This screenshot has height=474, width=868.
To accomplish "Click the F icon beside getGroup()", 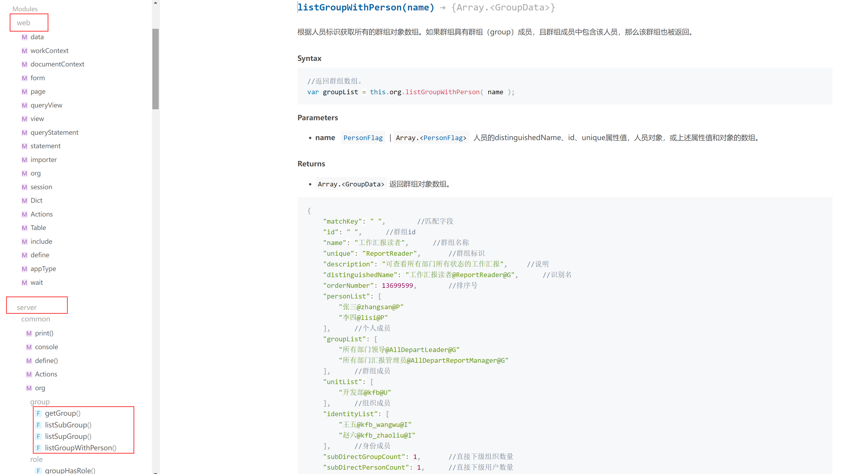I will click(38, 413).
